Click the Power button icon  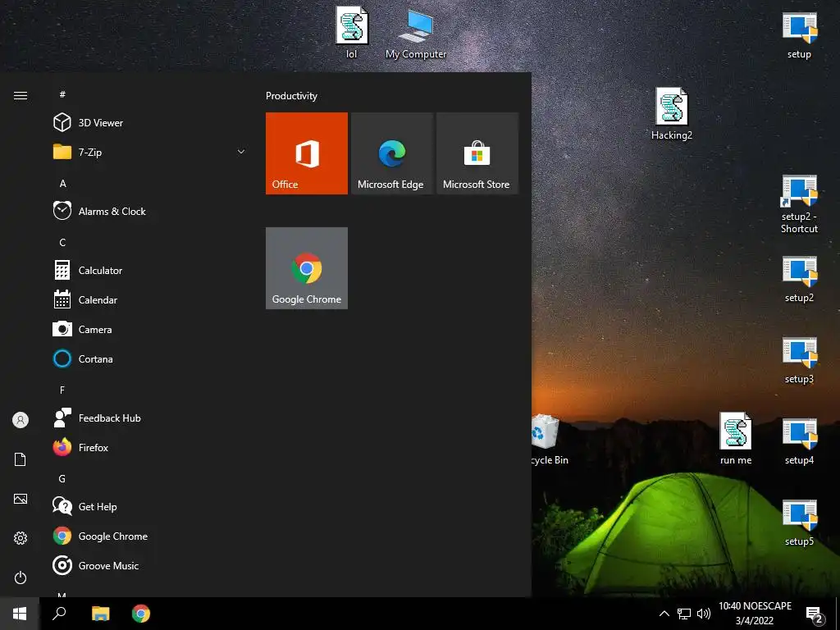coord(21,577)
